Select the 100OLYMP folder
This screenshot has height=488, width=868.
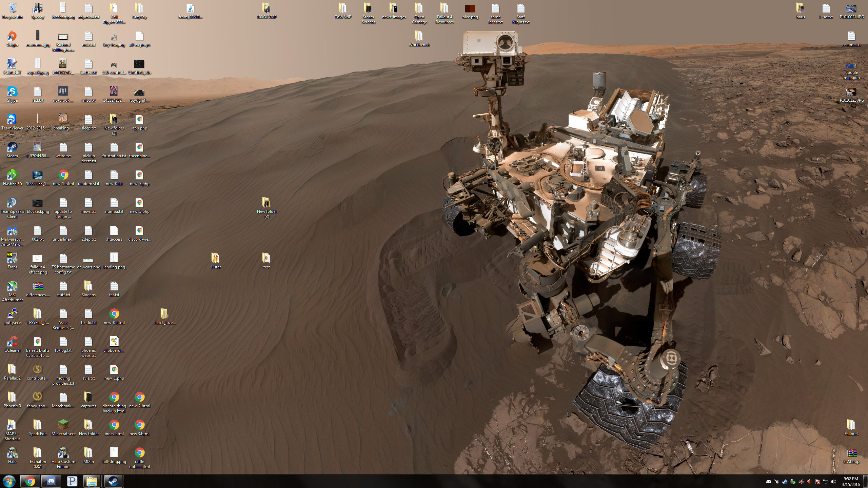point(267,11)
